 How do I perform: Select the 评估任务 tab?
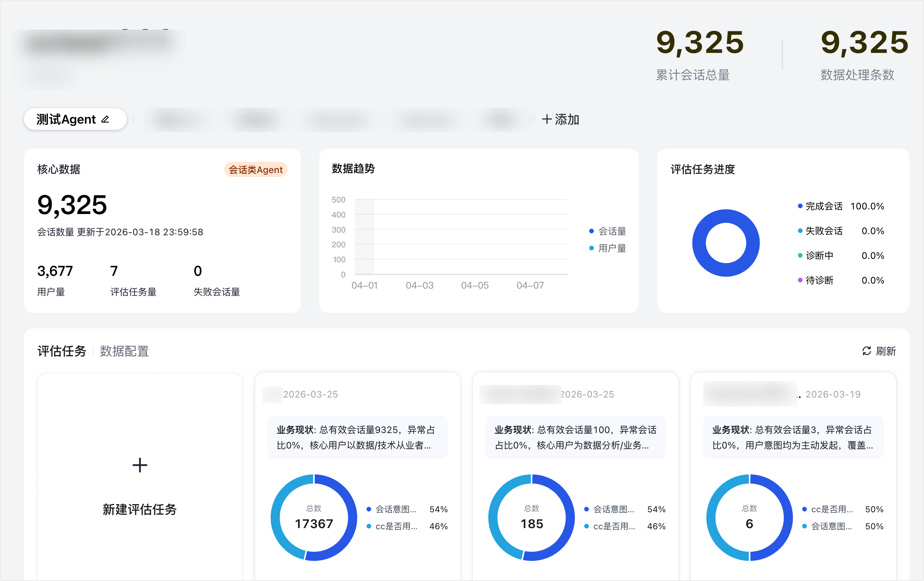[62, 351]
